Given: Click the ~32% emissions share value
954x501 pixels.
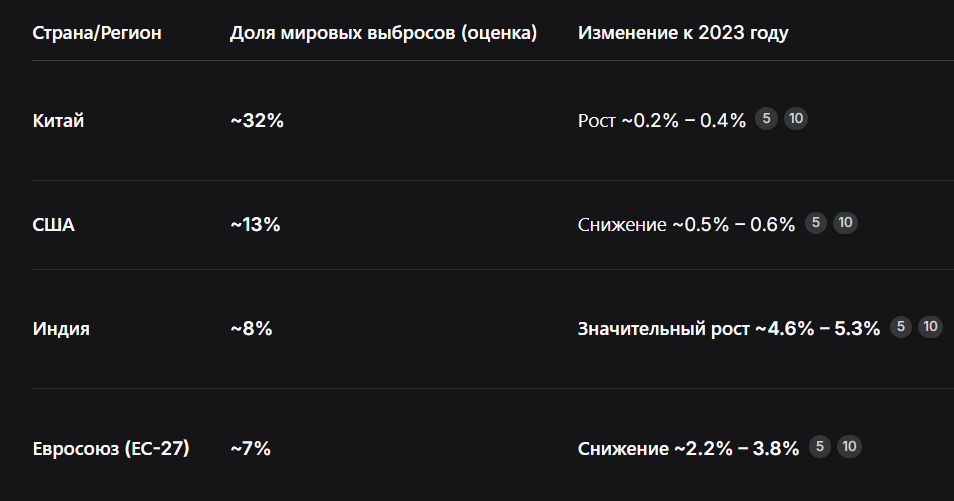Looking at the screenshot, I should pyautogui.click(x=257, y=121).
